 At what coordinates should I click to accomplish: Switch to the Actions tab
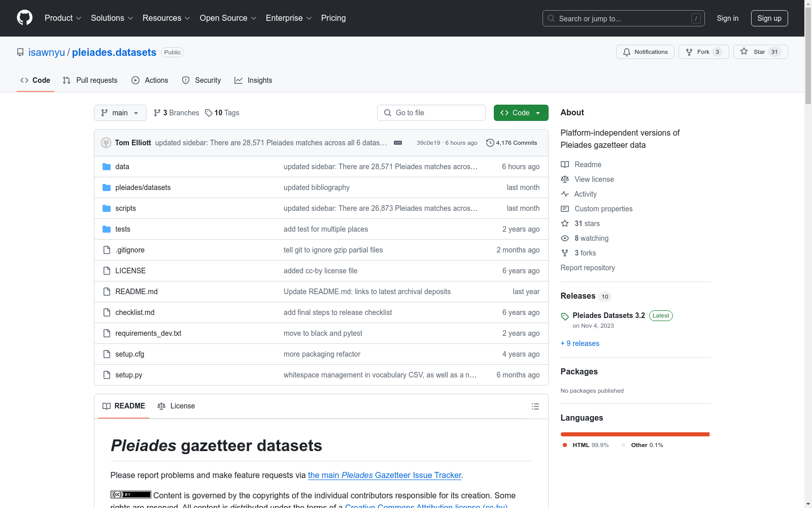coord(150,80)
